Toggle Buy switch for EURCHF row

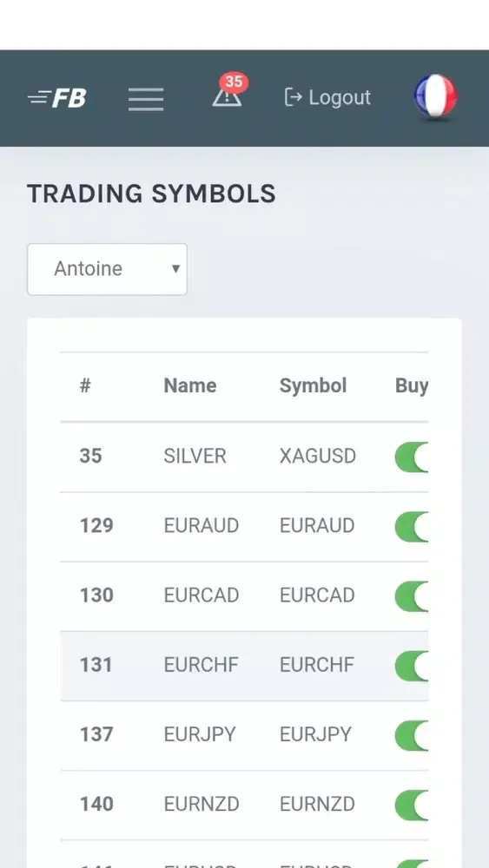click(x=412, y=666)
